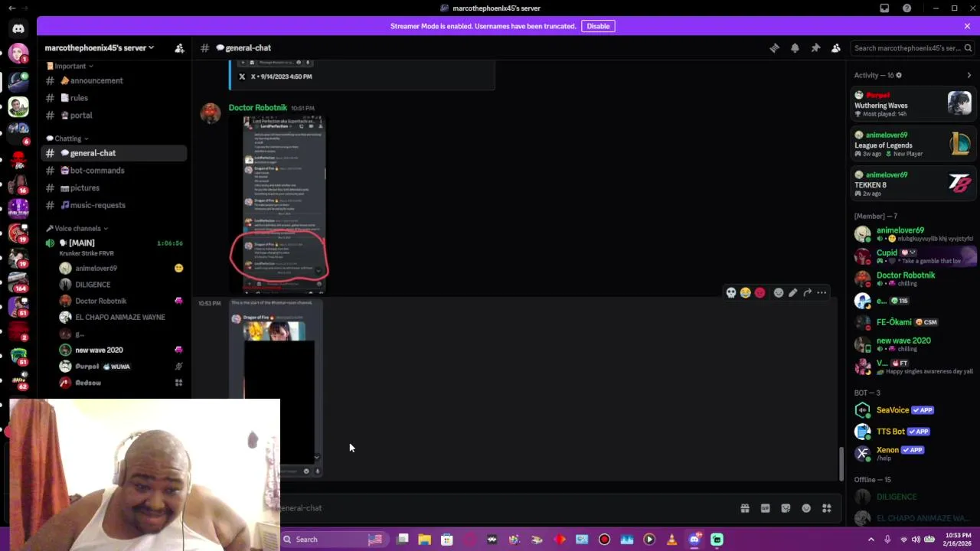
Task: Click the gift icon in message bar
Action: [x=745, y=508]
